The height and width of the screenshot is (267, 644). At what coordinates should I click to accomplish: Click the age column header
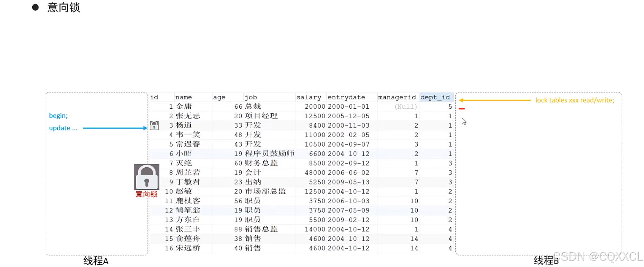[x=219, y=97]
